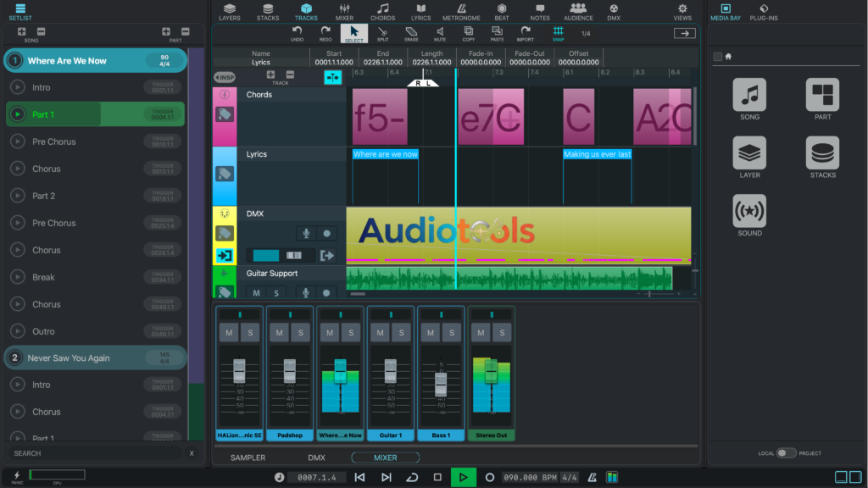Viewport: 868px width, 488px height.
Task: Open the Audience view
Action: (578, 12)
